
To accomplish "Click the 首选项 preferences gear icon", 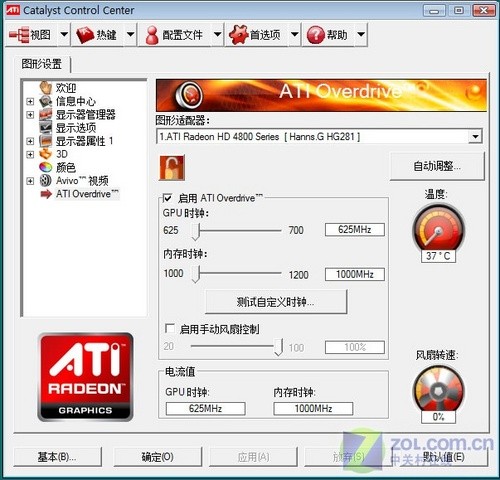I will pyautogui.click(x=238, y=35).
